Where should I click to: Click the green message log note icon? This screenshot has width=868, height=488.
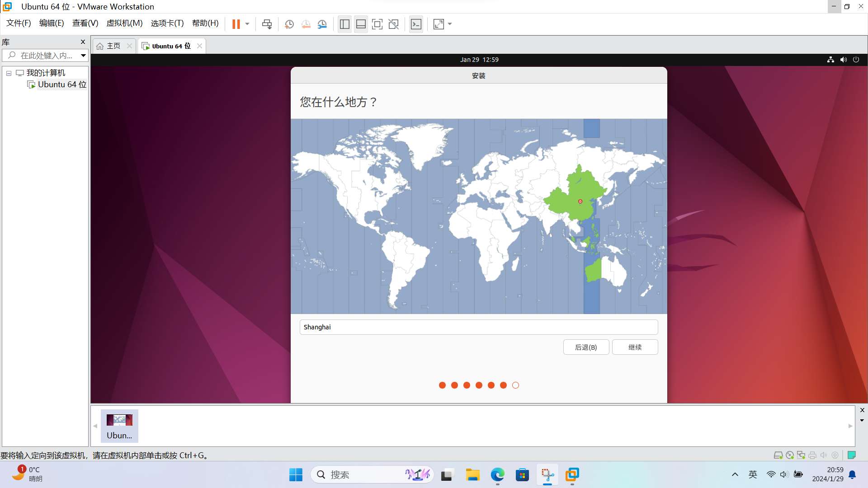pyautogui.click(x=852, y=455)
